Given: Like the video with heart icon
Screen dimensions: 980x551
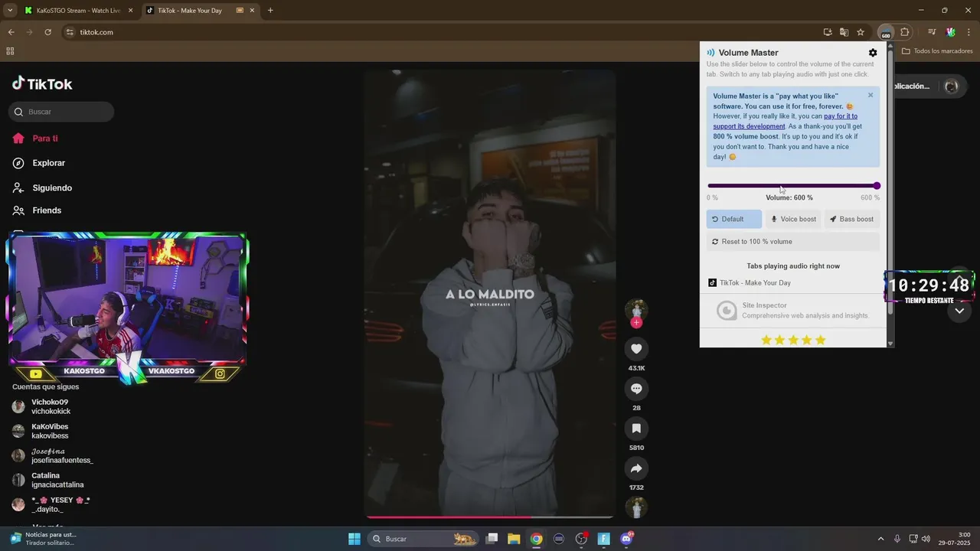Looking at the screenshot, I should pos(636,349).
